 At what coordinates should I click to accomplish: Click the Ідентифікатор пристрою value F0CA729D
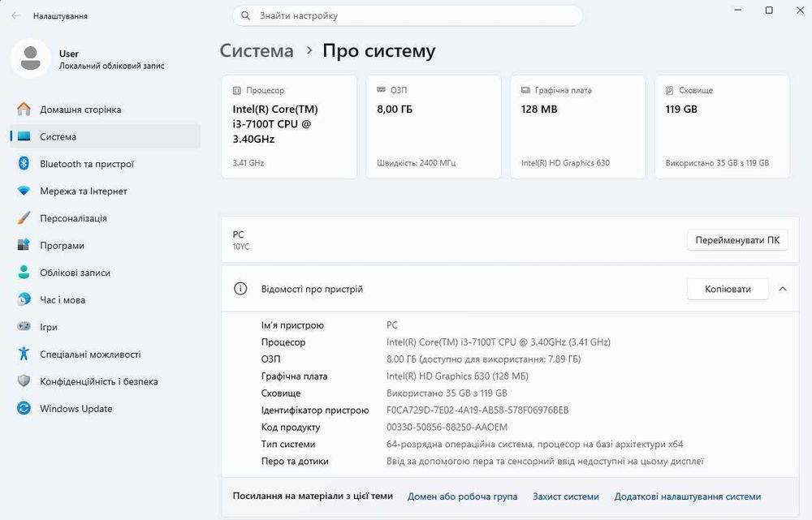[x=477, y=410]
